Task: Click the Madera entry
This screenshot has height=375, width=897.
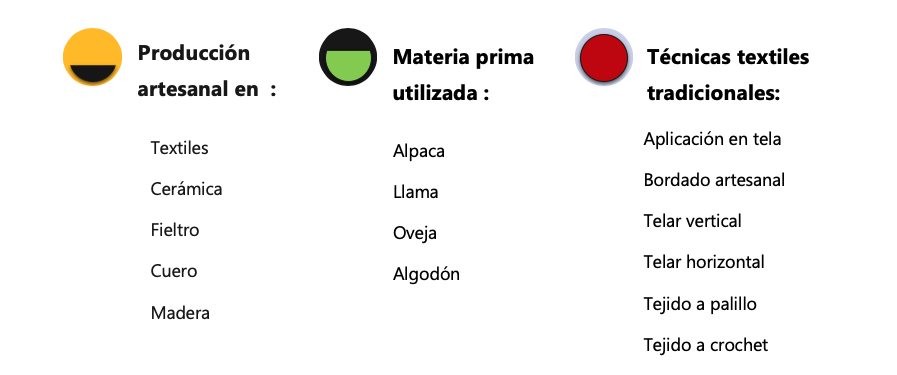Action: pyautogui.click(x=180, y=313)
